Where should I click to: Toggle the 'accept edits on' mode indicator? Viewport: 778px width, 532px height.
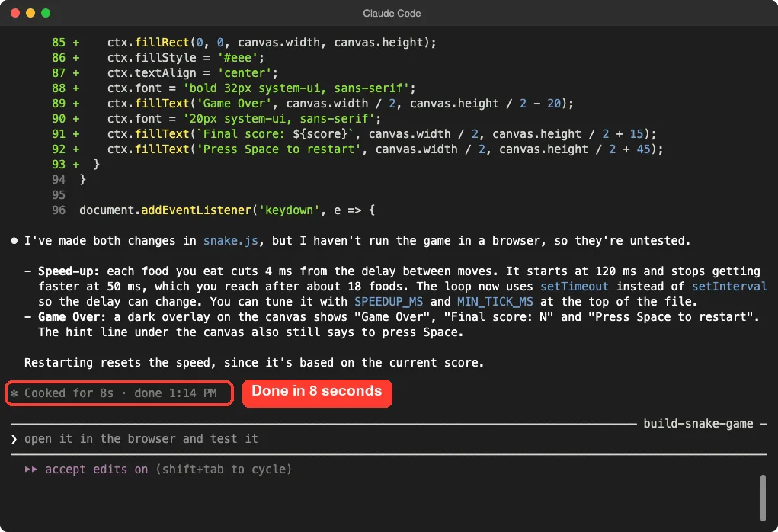96,469
